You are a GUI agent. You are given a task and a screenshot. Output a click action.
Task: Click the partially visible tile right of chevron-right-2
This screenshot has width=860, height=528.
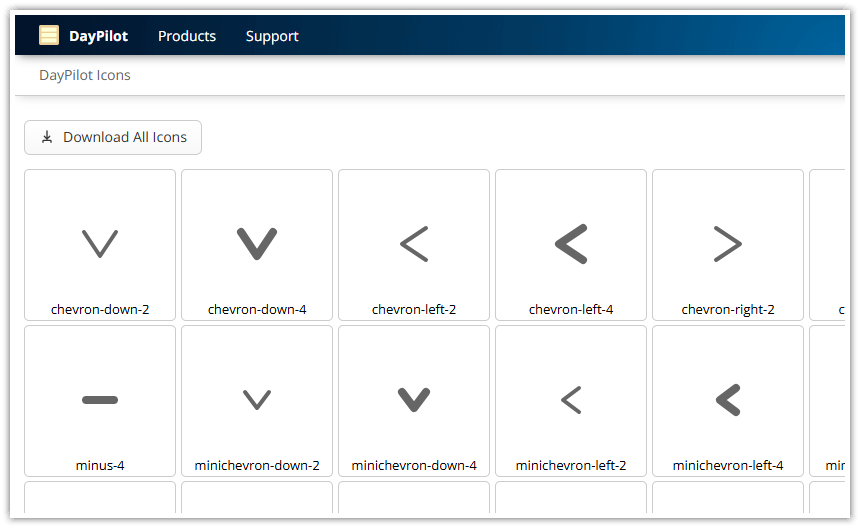click(x=828, y=243)
